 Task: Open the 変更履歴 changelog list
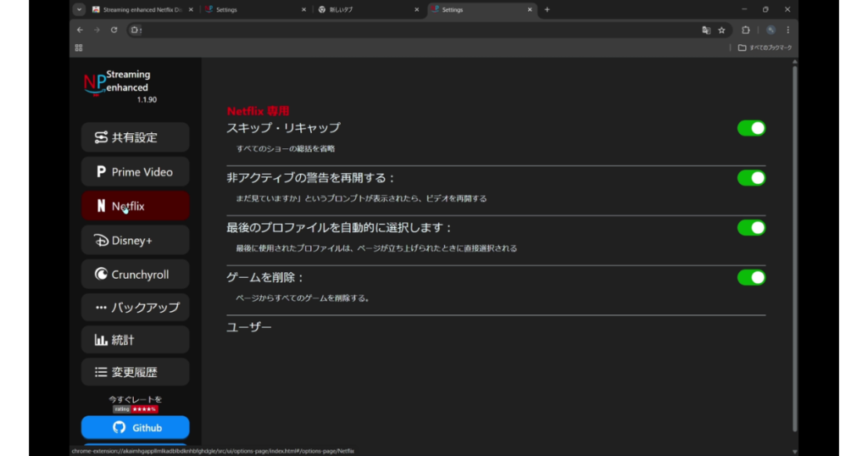pos(135,372)
